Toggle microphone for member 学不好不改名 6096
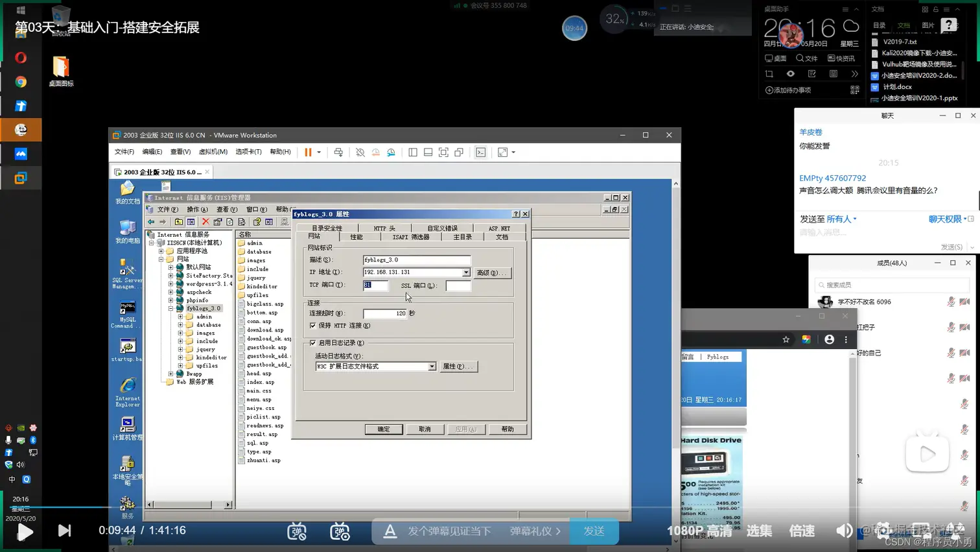This screenshot has width=980, height=552. coord(951,302)
